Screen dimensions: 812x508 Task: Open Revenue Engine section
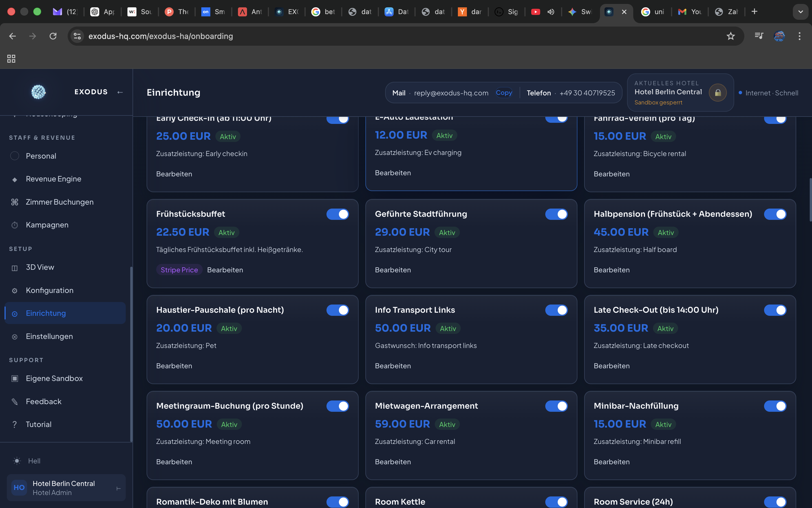coord(65,179)
